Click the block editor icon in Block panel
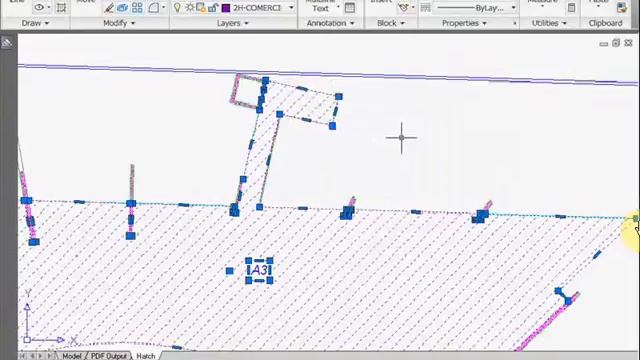Image resolution: width=640 pixels, height=360 pixels. (403, 8)
